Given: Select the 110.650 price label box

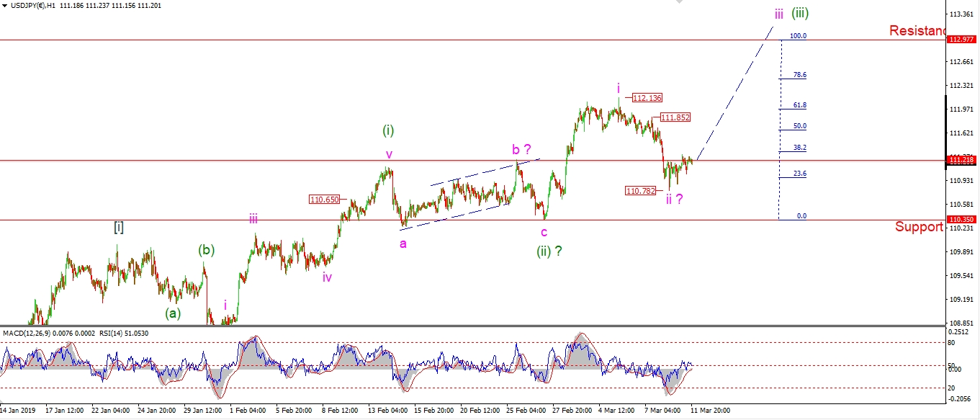Looking at the screenshot, I should click(x=323, y=200).
